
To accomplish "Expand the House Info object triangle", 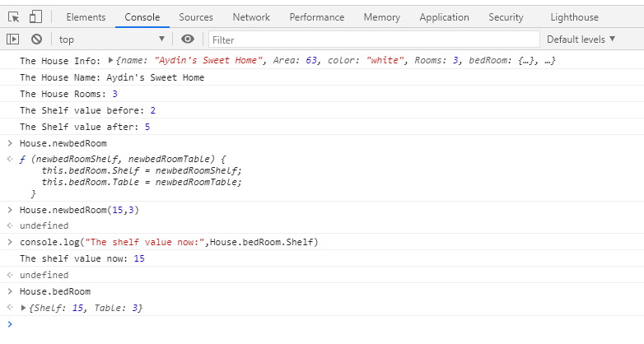I will [110, 60].
